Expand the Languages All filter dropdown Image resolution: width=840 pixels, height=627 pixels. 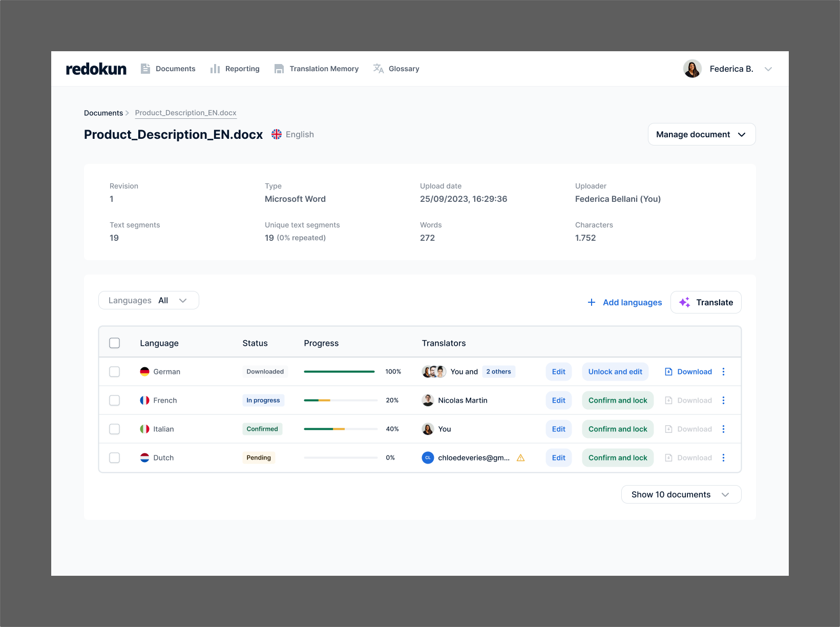point(149,300)
